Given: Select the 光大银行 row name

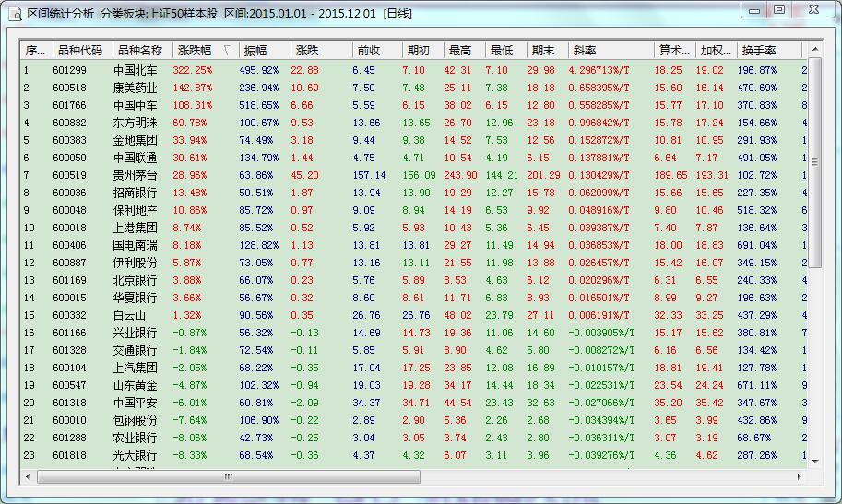Looking at the screenshot, I should coord(135,455).
